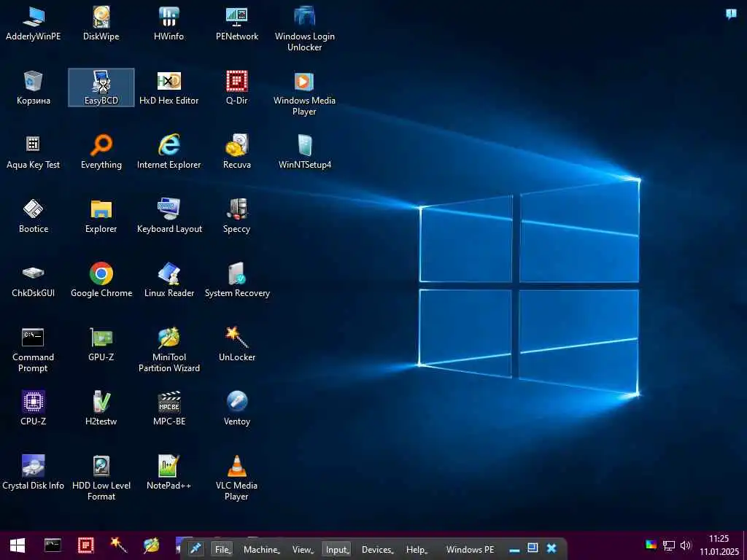Launch MiniTool Partition Wizard desktop icon
Screen dimensions: 747x560
169,349
